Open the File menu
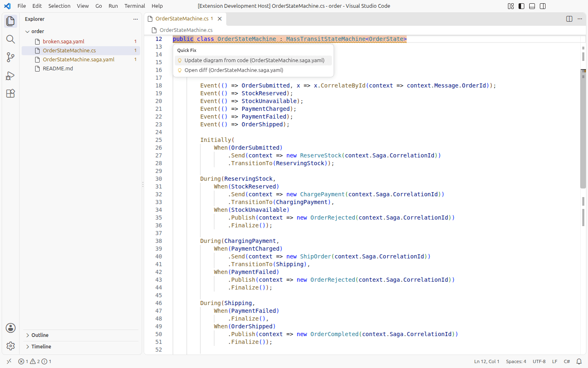 22,6
